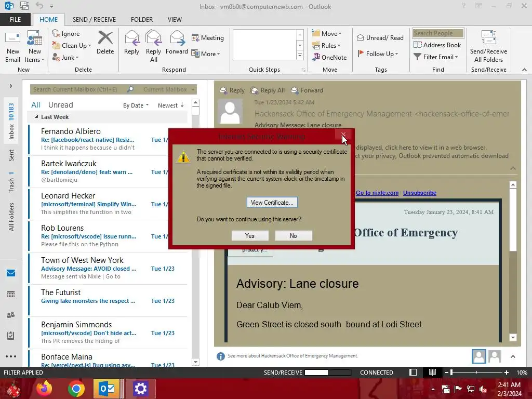532x399 pixels.
Task: Click Ignore conversation icon
Action: pyautogui.click(x=66, y=34)
